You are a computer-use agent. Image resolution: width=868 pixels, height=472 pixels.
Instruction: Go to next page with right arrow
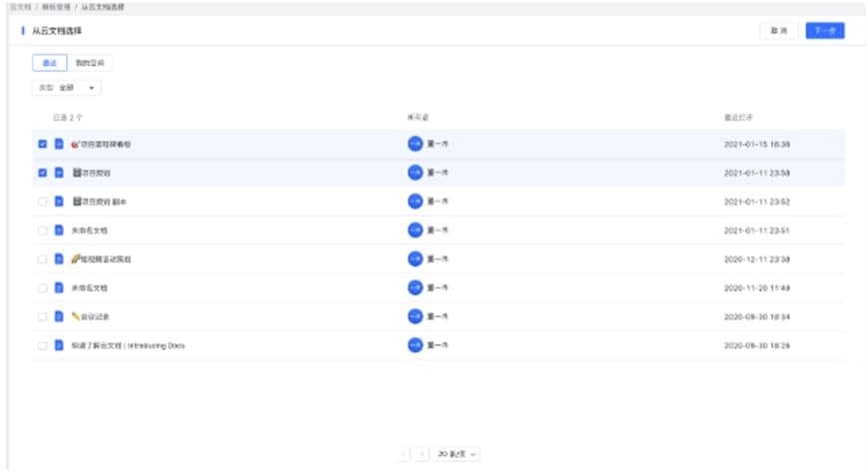pyautogui.click(x=423, y=454)
